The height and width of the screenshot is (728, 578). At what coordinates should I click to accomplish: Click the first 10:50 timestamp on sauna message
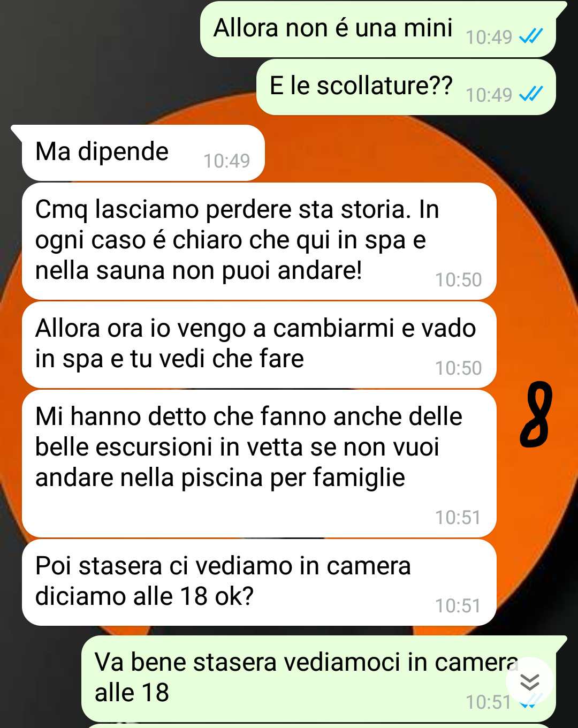point(458,279)
